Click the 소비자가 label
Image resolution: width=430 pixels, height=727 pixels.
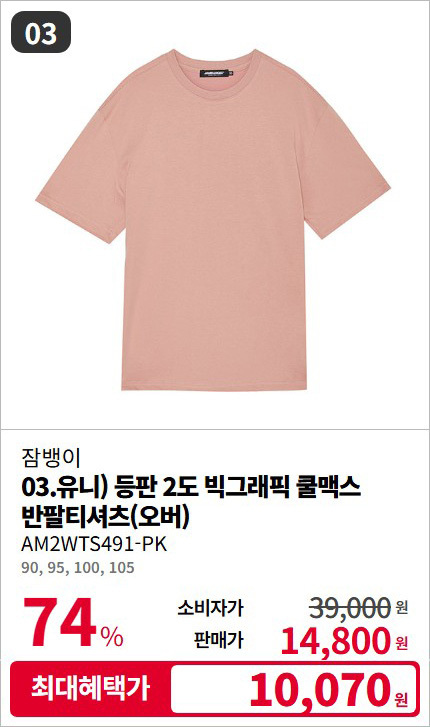(x=210, y=607)
